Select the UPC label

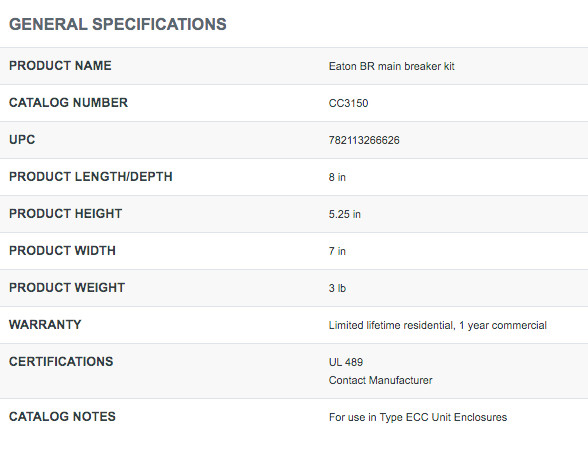(x=22, y=140)
